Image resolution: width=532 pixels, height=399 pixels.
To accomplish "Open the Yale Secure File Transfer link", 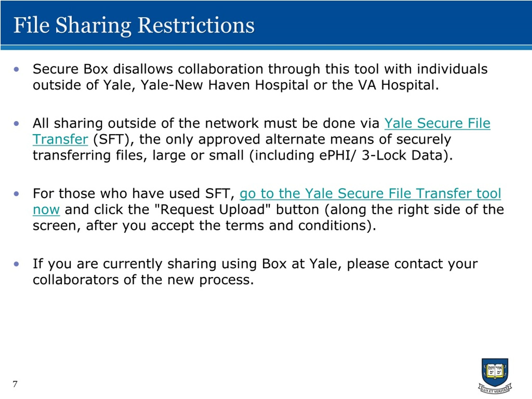I will point(437,123).
